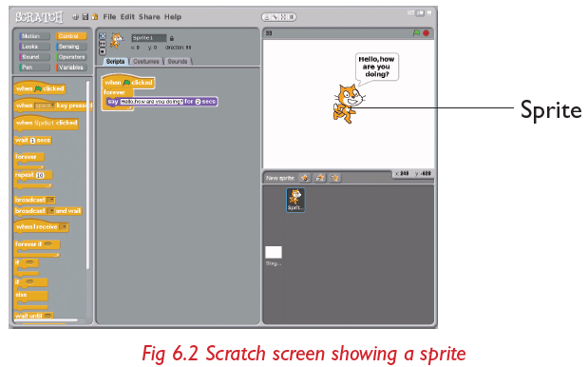Switch to the Sounds tab
The height and width of the screenshot is (367, 588).
(x=178, y=62)
